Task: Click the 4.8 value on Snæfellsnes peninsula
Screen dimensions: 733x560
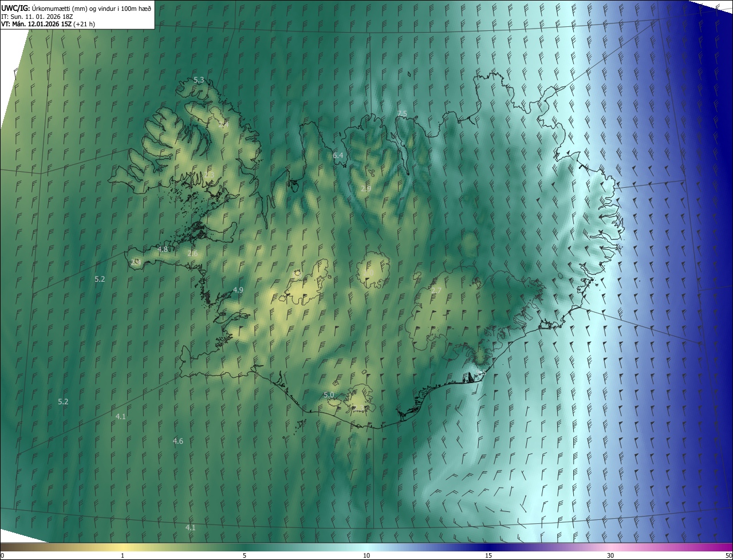Action: (x=163, y=250)
